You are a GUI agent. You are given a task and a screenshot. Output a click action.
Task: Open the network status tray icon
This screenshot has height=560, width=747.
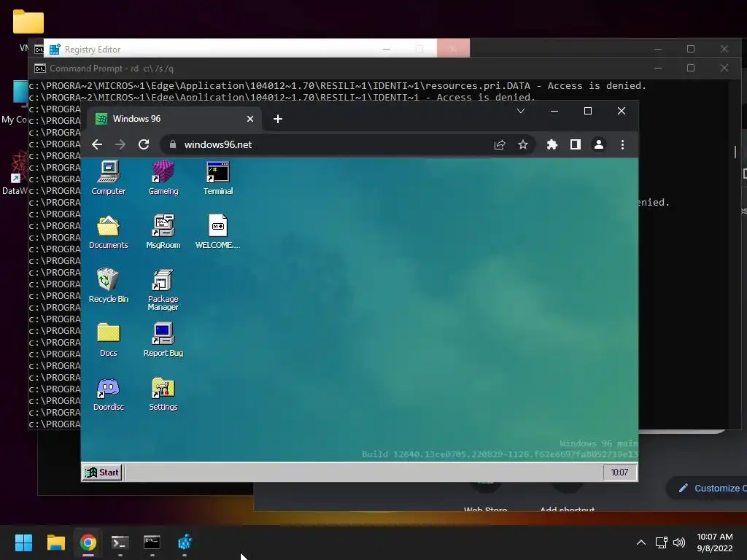point(661,542)
